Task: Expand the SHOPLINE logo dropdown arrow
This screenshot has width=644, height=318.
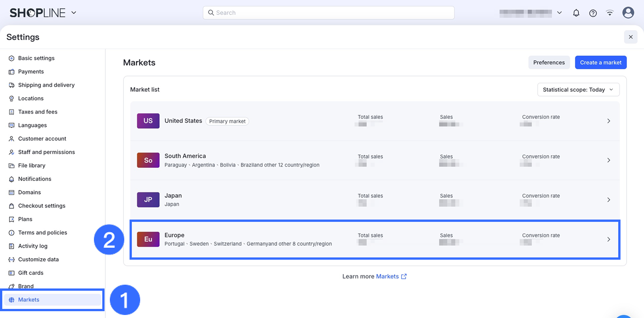Action: pos(74,13)
